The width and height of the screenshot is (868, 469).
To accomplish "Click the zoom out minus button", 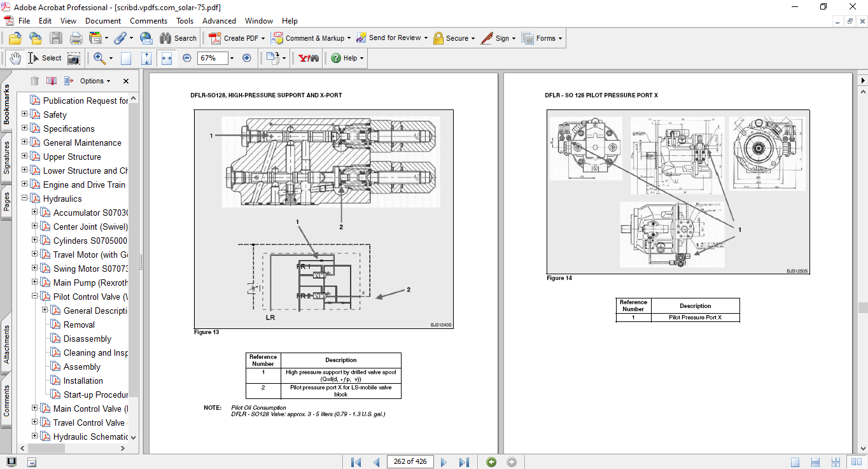I will 187,58.
